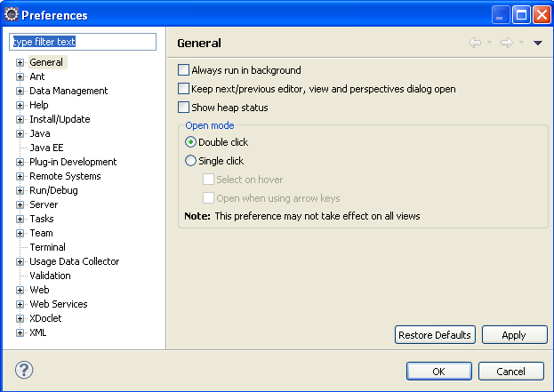Click the forward navigation arrow icon
This screenshot has height=392, width=554.
point(506,43)
